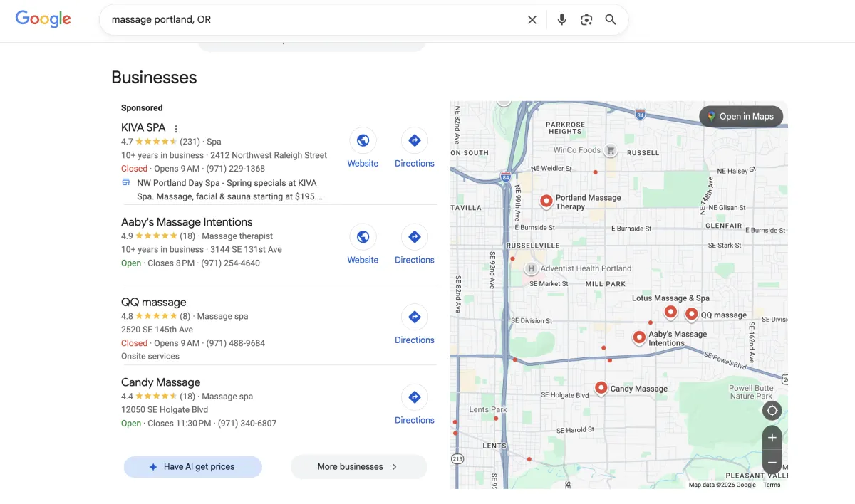Select the Candy Massage map marker

pyautogui.click(x=601, y=387)
